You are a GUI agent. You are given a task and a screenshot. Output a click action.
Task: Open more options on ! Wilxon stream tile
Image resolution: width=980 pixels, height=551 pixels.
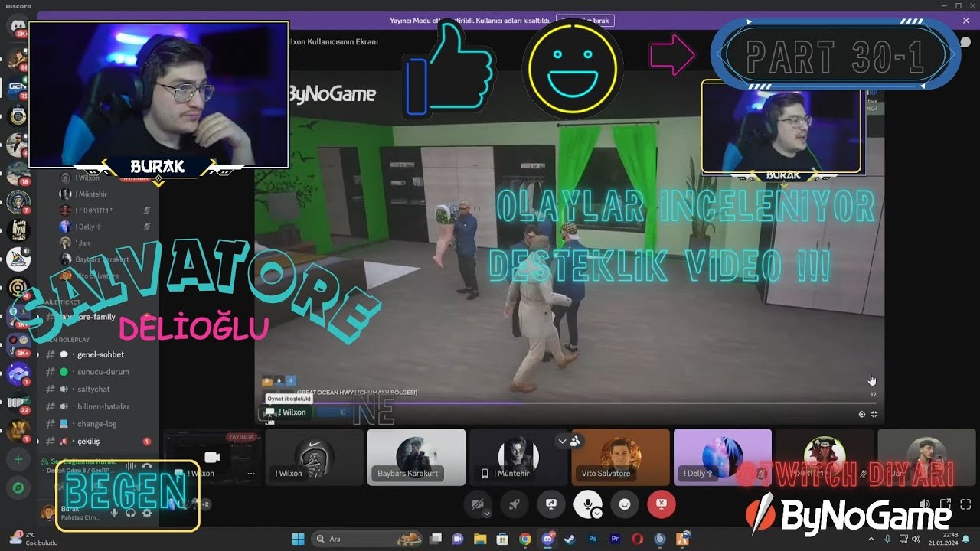(x=250, y=474)
